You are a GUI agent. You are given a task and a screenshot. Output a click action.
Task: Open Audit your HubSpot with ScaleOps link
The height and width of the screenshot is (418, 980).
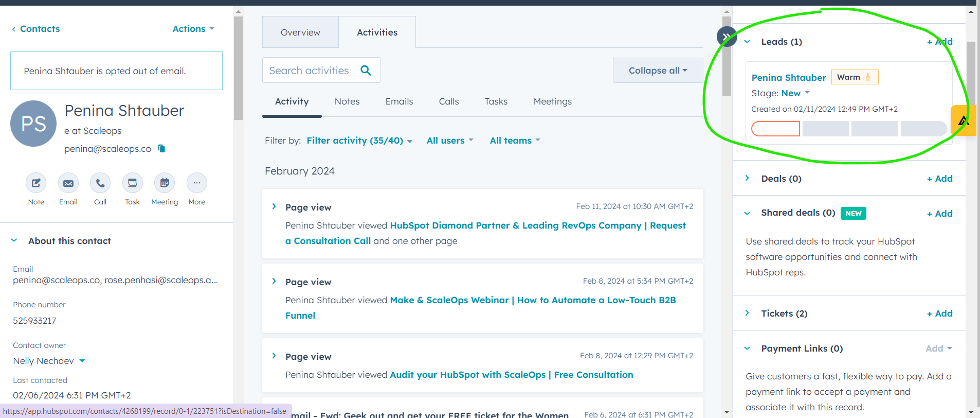point(512,375)
